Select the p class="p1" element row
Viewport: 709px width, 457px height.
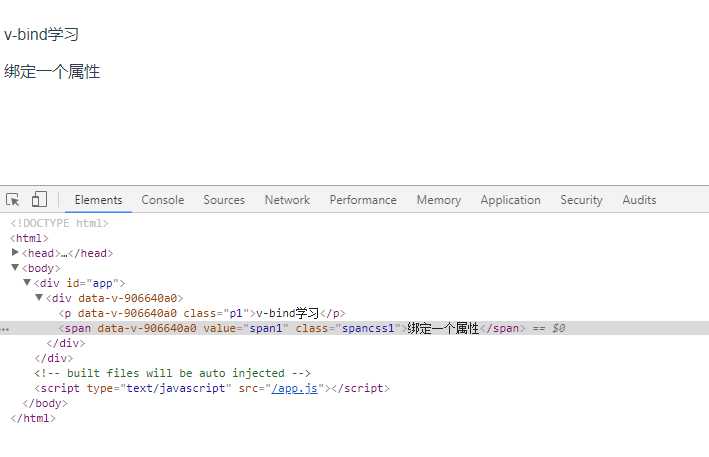coord(202,313)
